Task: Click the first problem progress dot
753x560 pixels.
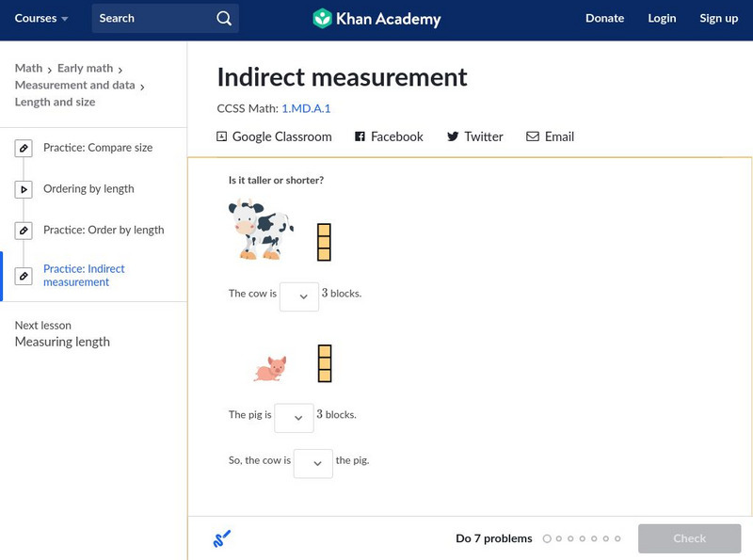Action: pos(547,538)
